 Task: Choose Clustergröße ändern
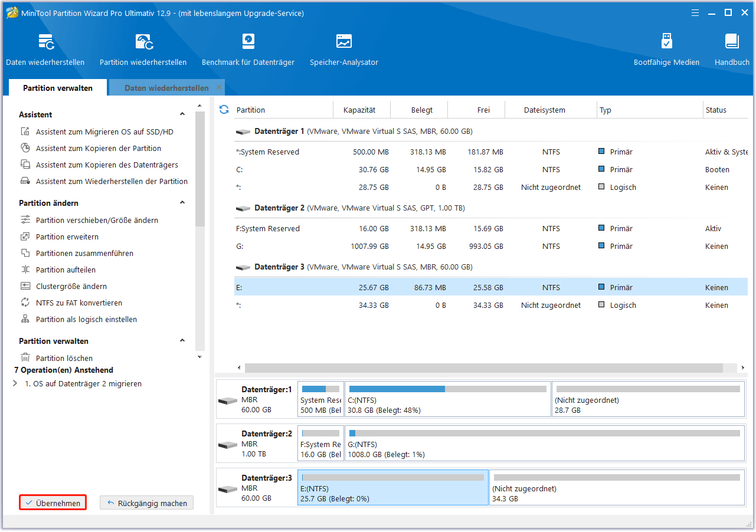(71, 287)
